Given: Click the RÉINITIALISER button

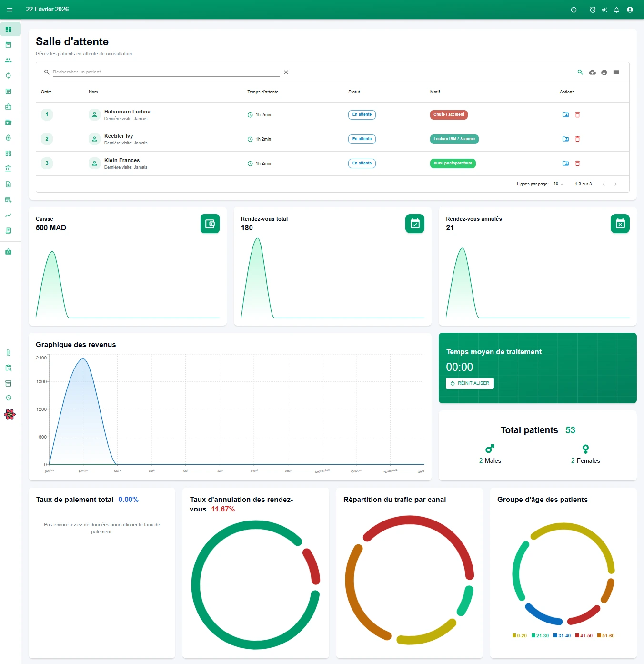Looking at the screenshot, I should tap(470, 383).
